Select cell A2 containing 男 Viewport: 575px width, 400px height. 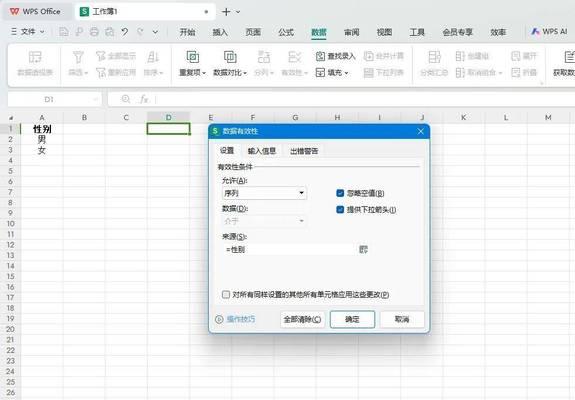click(x=42, y=139)
